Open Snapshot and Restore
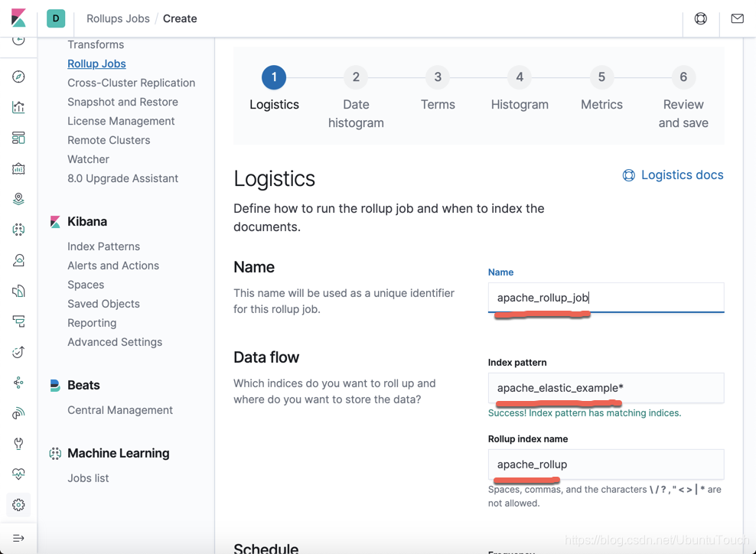756x554 pixels. (x=122, y=102)
